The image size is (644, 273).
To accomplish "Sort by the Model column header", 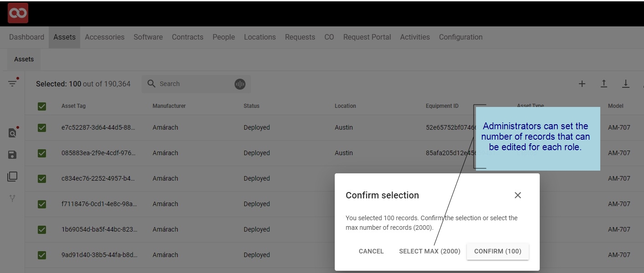I will (615, 106).
